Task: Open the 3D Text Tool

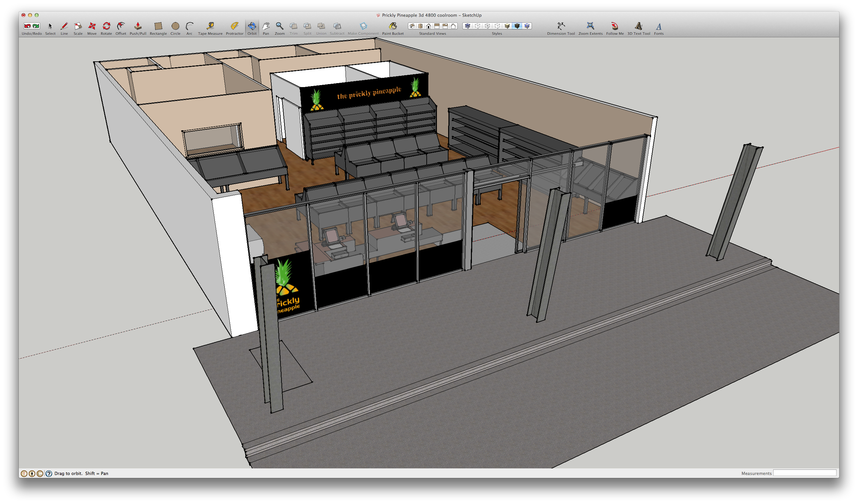Action: point(639,26)
